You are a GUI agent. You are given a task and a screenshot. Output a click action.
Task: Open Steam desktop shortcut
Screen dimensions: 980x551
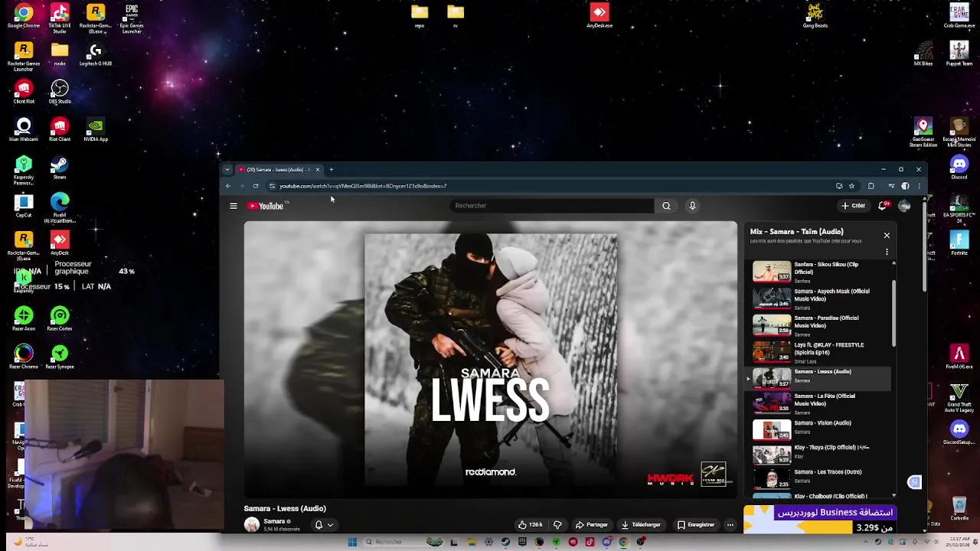(60, 168)
